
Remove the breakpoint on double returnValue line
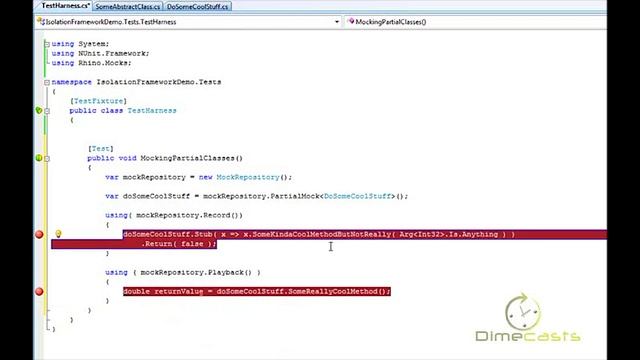pos(39,291)
